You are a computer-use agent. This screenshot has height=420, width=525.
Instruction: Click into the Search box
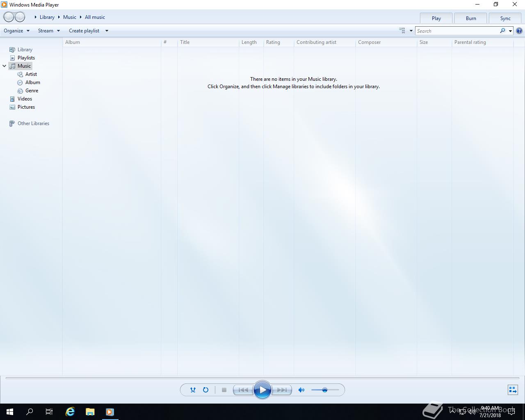[457, 31]
